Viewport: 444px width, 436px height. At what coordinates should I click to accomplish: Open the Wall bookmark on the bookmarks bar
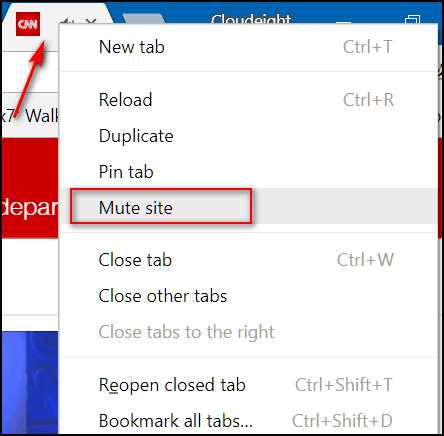[x=42, y=116]
